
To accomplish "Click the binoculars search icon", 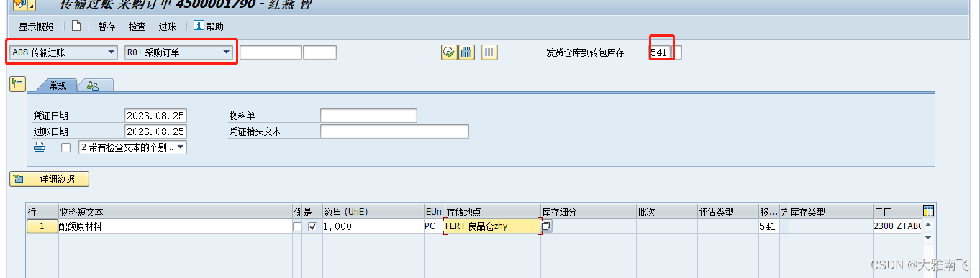I will (x=466, y=52).
